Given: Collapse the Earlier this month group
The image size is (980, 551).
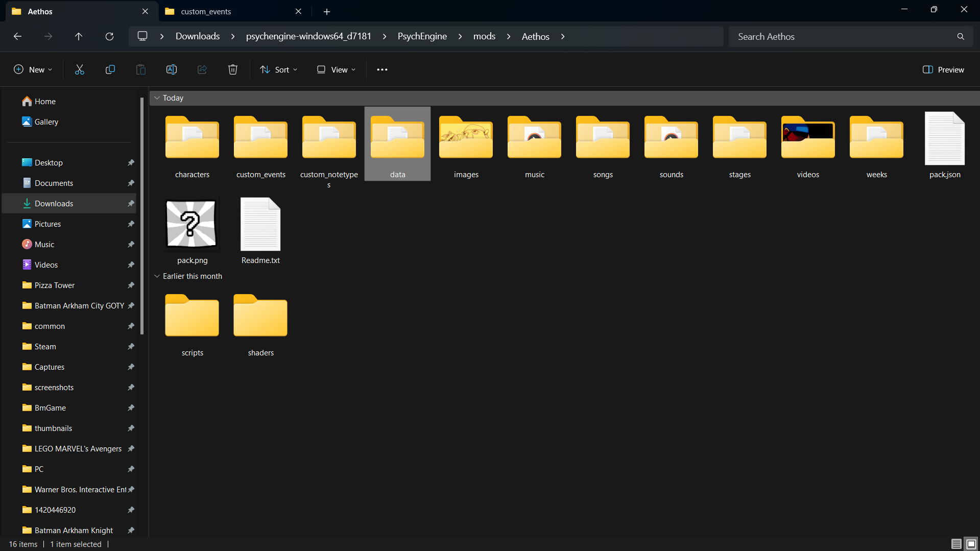Looking at the screenshot, I should pyautogui.click(x=157, y=276).
